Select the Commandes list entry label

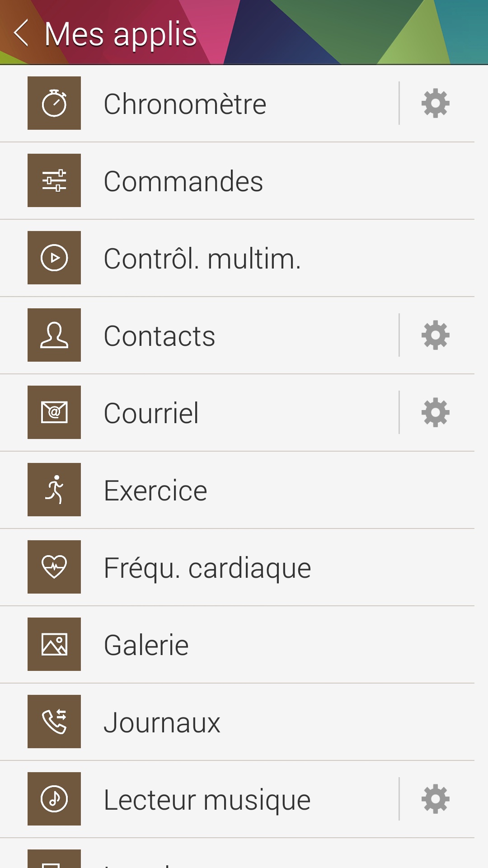point(183,181)
